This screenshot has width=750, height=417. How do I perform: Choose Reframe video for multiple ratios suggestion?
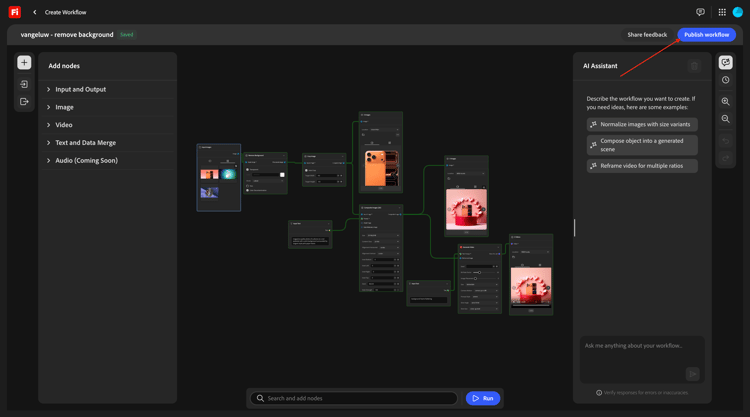coord(642,166)
